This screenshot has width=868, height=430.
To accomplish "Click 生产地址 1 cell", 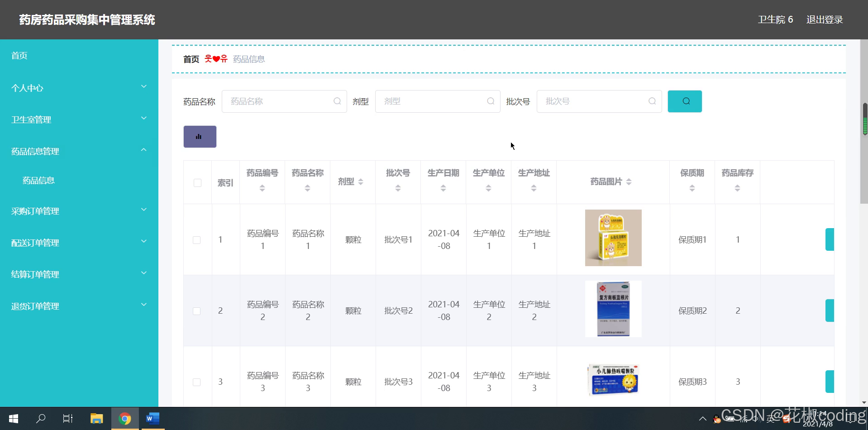I will click(534, 239).
